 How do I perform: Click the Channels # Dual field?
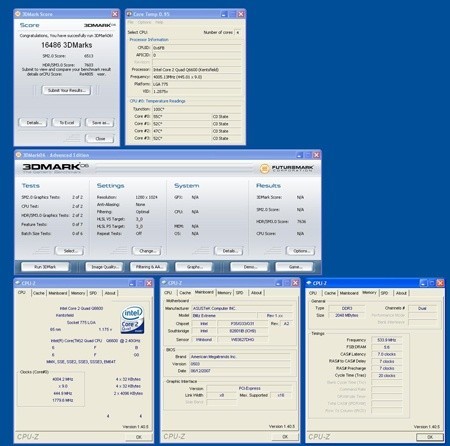pyautogui.click(x=422, y=308)
